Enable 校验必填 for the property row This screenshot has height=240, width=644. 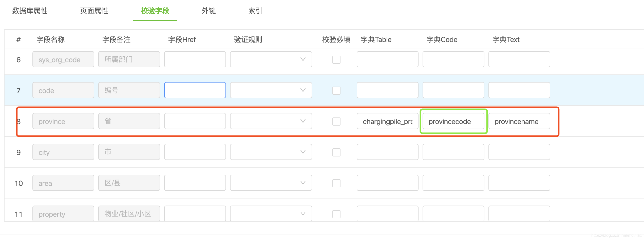(x=336, y=214)
